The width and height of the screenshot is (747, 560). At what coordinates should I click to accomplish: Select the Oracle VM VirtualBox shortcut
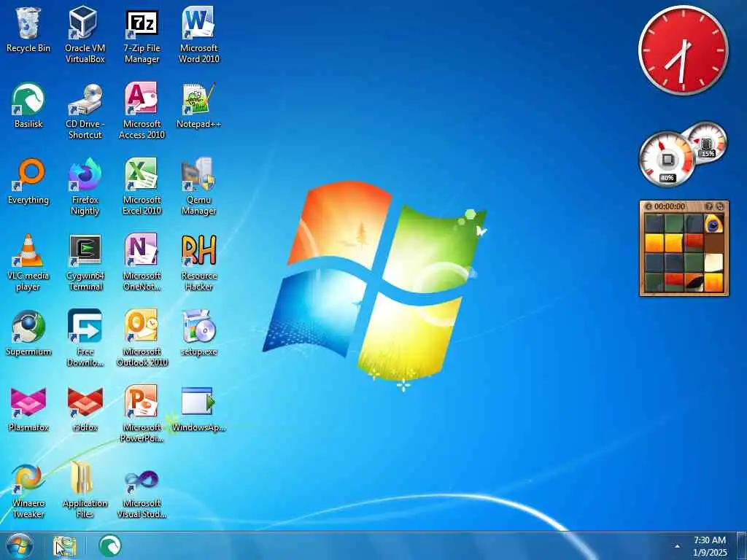85,35
